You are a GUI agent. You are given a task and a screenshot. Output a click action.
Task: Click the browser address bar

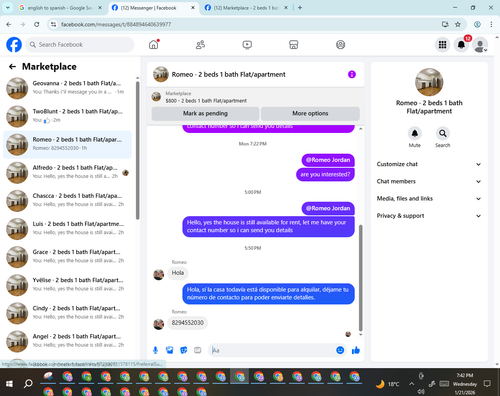coord(247,24)
